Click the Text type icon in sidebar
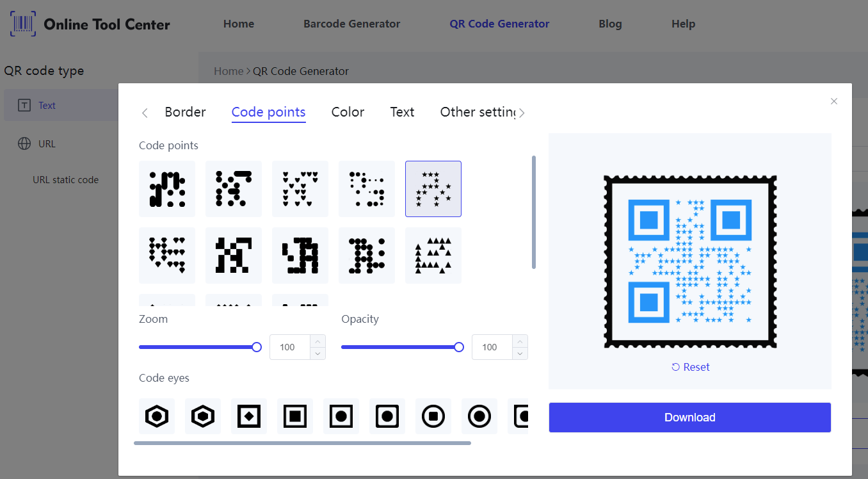This screenshot has width=868, height=479. click(x=24, y=106)
